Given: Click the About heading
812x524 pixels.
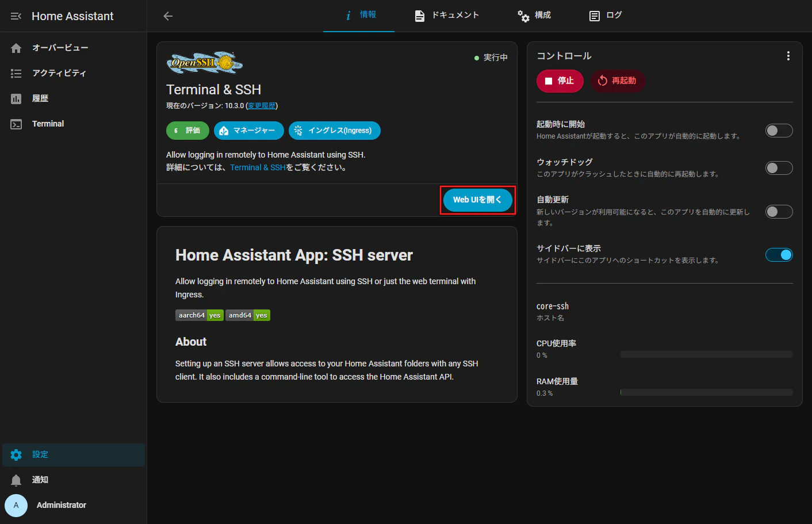Looking at the screenshot, I should pos(191,342).
